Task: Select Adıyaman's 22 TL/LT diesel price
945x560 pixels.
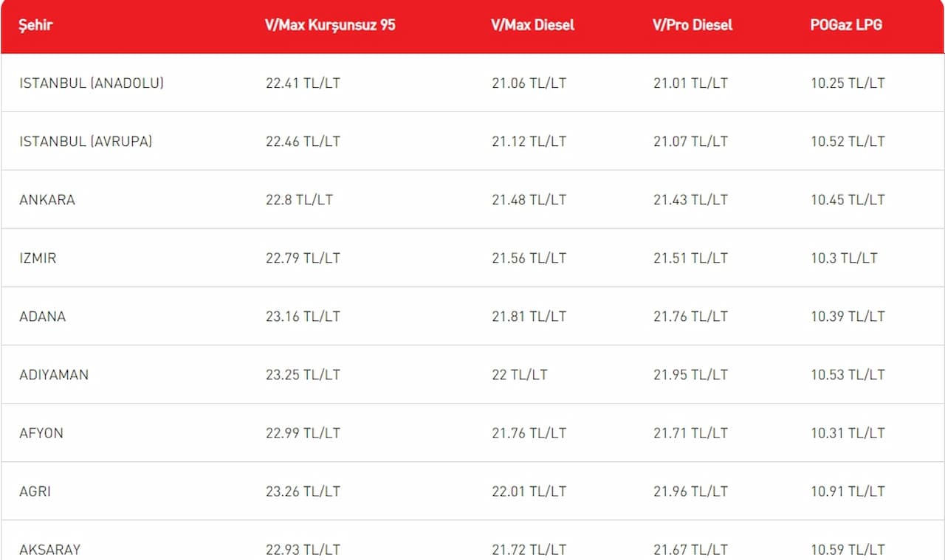Action: pos(520,375)
